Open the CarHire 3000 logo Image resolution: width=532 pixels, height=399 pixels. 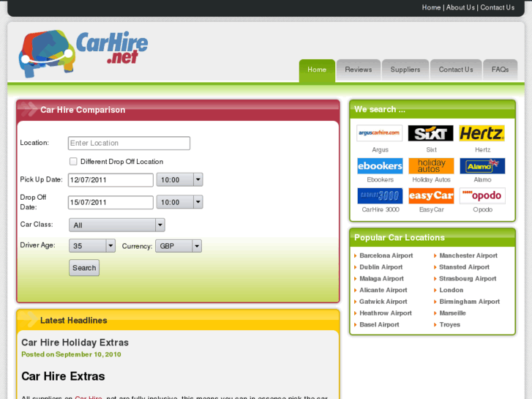380,195
